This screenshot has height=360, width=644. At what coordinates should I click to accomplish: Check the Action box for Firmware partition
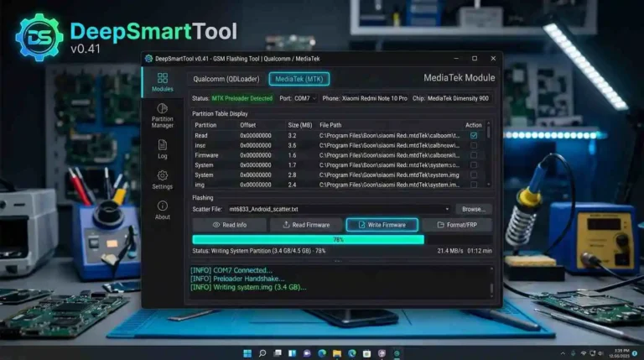474,155
